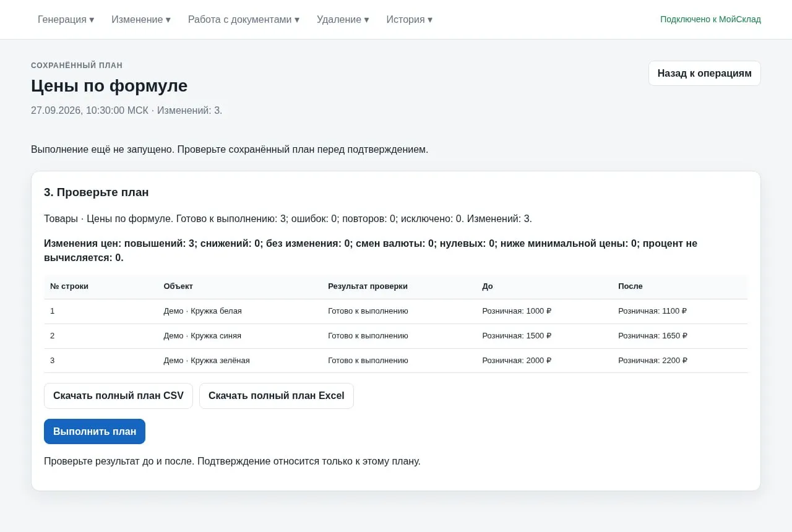Go back via Назад к операциям
Image resolution: width=792 pixels, height=532 pixels.
point(704,73)
